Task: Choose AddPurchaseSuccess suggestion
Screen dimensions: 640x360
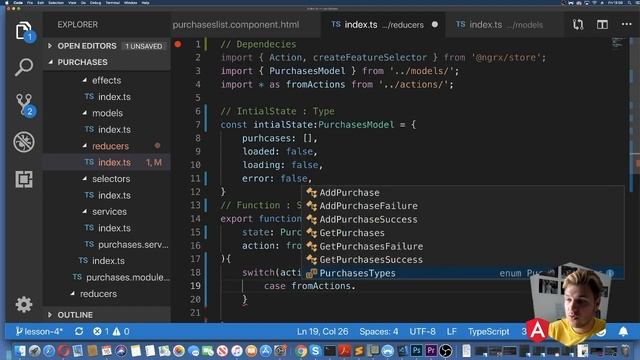Action: tap(462, 219)
